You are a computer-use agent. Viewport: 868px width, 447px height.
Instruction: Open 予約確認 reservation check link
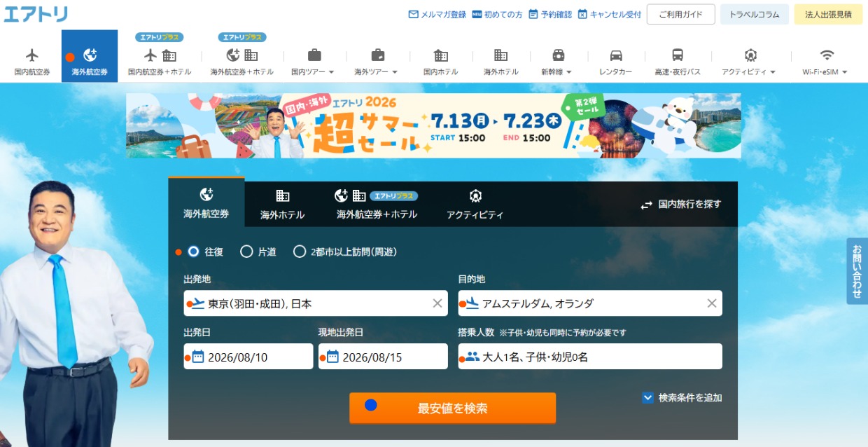[550, 14]
